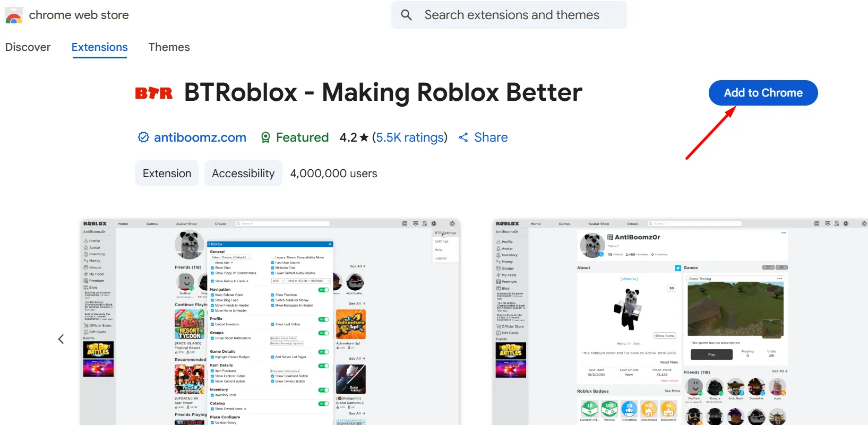Open the AntiBoomz0r profile page screenshot
Screen dimensions: 868x425
coord(680,322)
